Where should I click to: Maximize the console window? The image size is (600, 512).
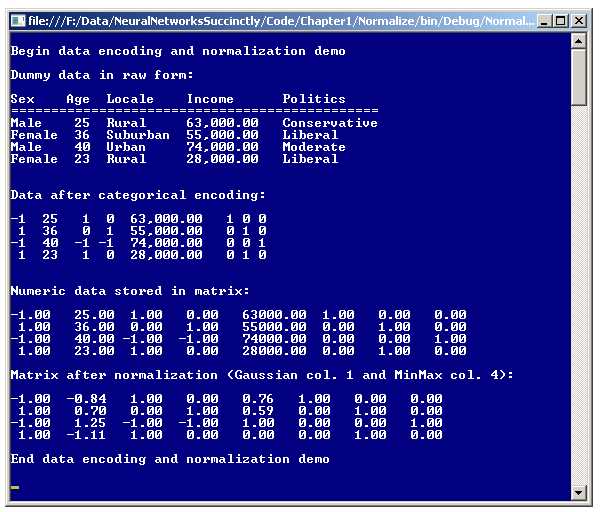point(561,21)
